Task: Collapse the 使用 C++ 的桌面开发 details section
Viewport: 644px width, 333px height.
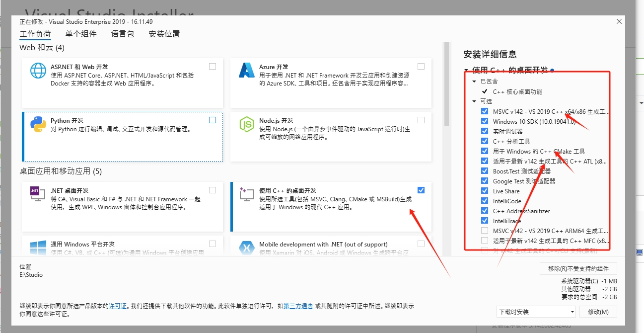Action: [x=466, y=70]
